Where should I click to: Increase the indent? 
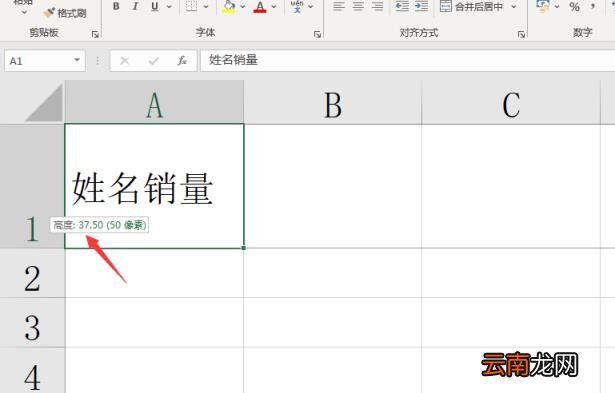point(421,6)
